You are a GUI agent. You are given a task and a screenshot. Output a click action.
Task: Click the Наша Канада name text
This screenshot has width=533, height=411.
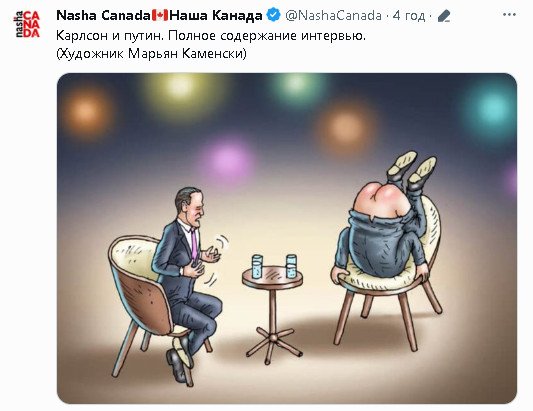[216, 16]
